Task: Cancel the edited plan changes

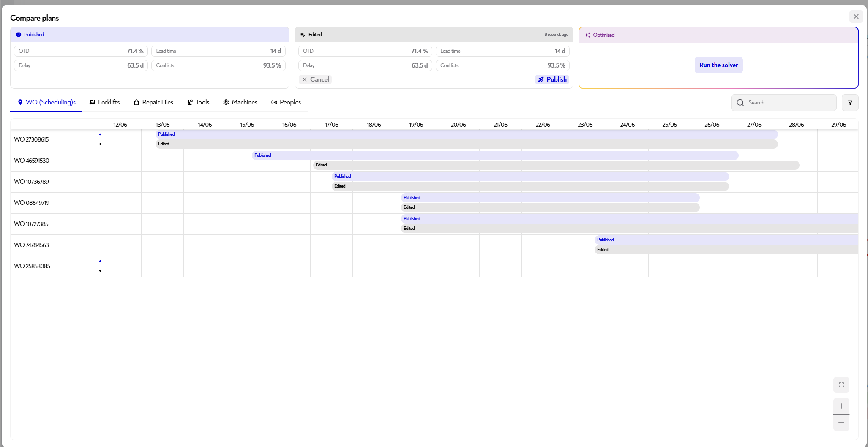Action: tap(315, 79)
